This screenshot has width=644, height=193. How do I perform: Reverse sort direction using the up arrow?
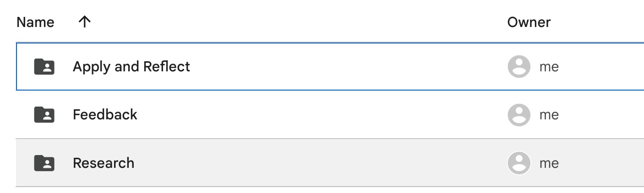[84, 22]
